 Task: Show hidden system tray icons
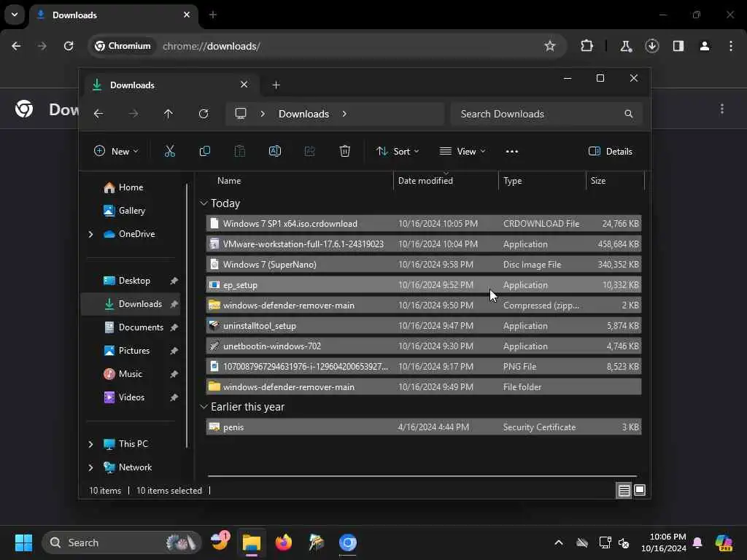(x=559, y=542)
